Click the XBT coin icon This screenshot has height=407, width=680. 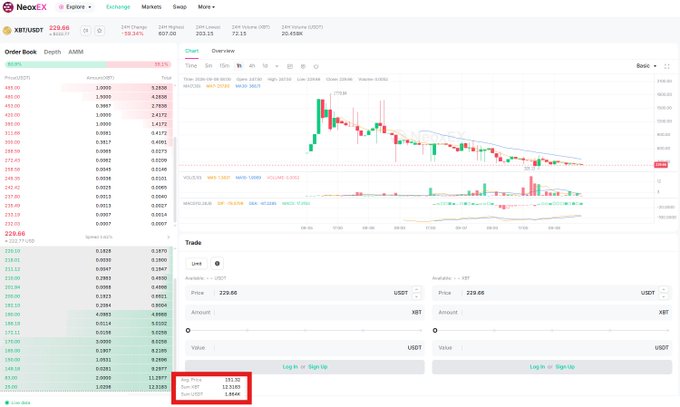pos(7,30)
